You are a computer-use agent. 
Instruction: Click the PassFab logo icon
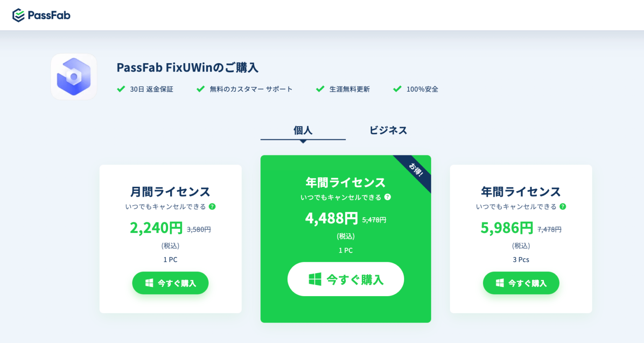click(x=18, y=15)
